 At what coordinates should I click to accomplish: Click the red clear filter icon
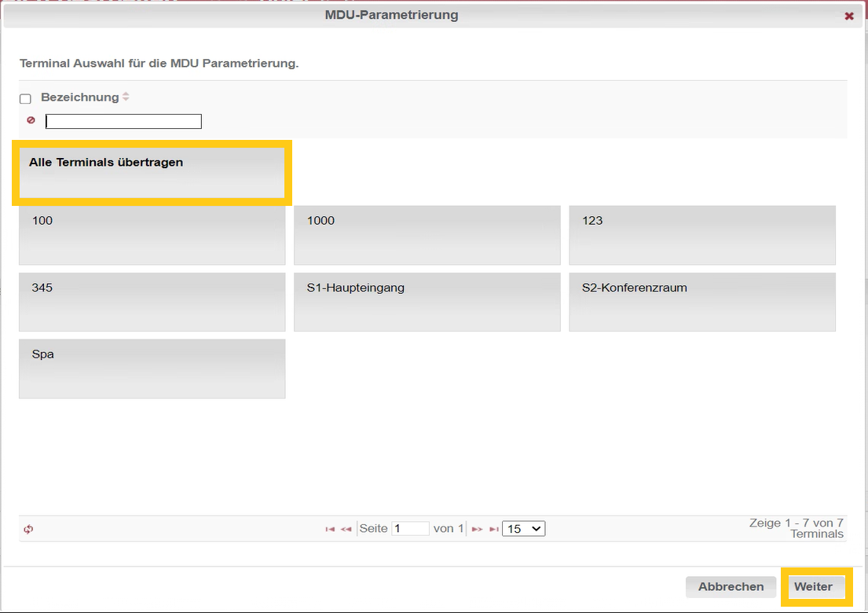tap(31, 121)
